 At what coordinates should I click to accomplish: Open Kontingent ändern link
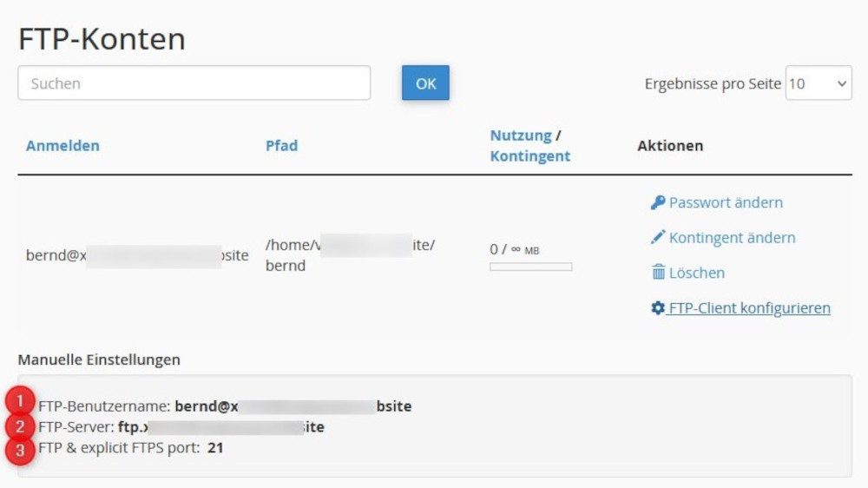coord(732,238)
